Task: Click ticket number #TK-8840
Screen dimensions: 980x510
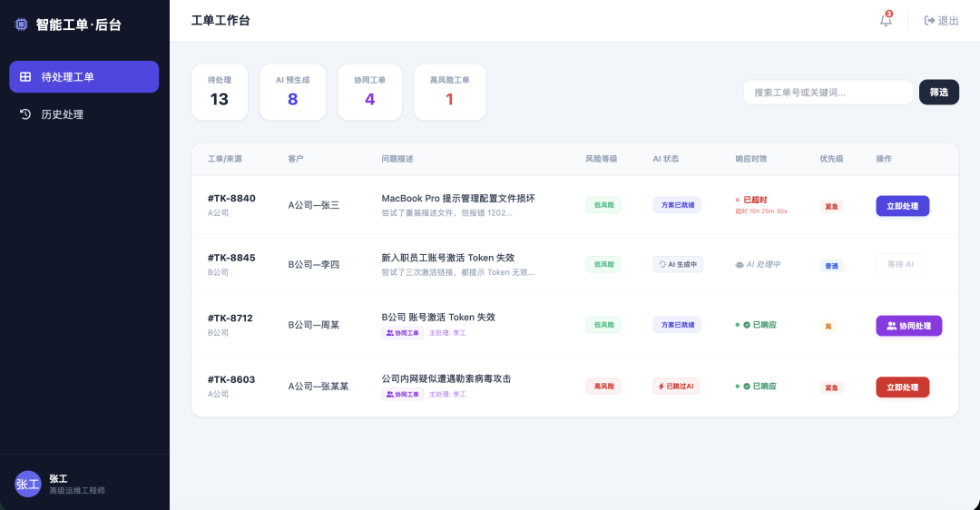Action: [231, 198]
